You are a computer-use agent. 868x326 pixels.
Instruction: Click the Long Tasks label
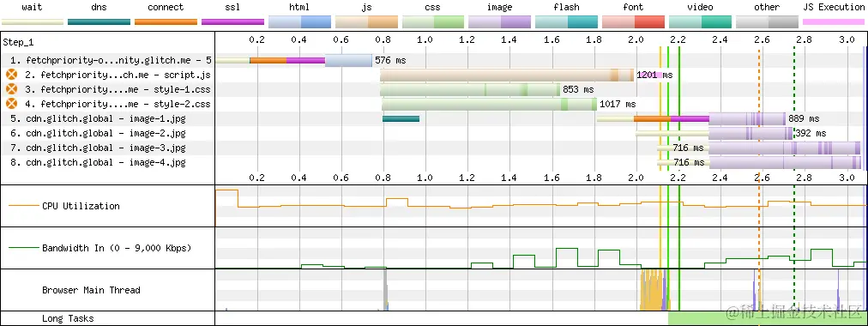[x=68, y=318]
